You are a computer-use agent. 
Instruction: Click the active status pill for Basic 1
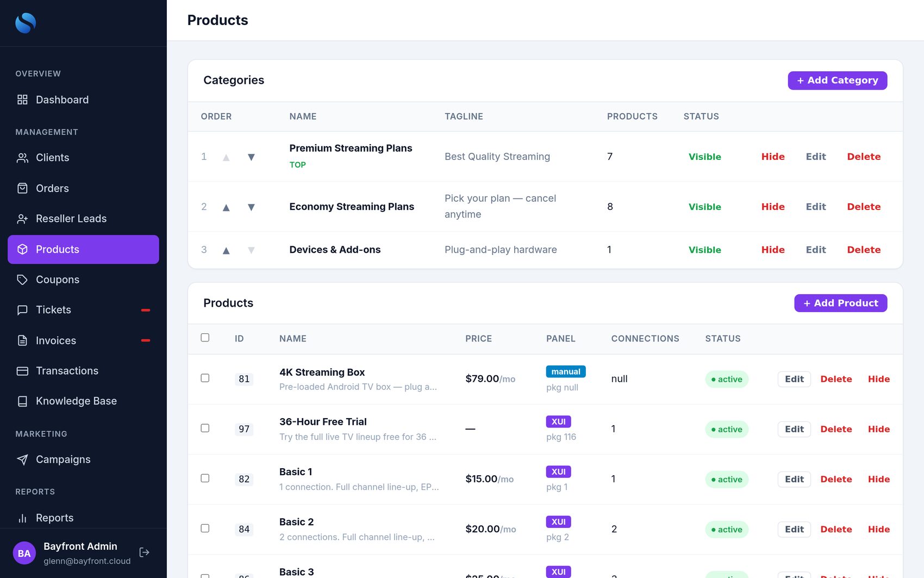click(727, 479)
